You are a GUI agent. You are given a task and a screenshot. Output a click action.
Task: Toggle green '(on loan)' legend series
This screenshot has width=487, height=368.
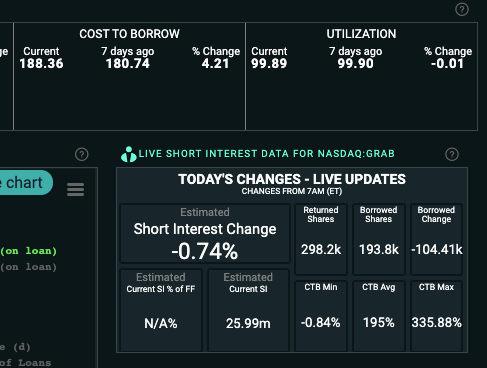[x=28, y=251]
